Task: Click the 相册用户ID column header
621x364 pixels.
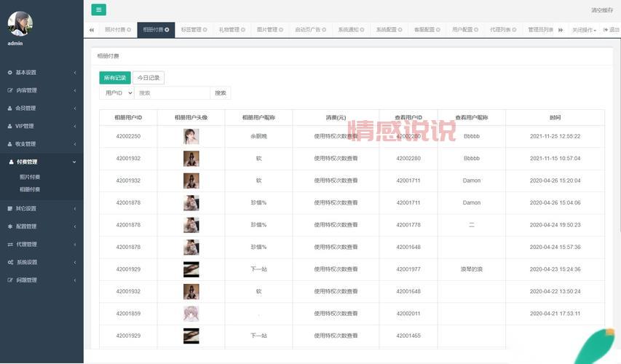Action: point(128,118)
